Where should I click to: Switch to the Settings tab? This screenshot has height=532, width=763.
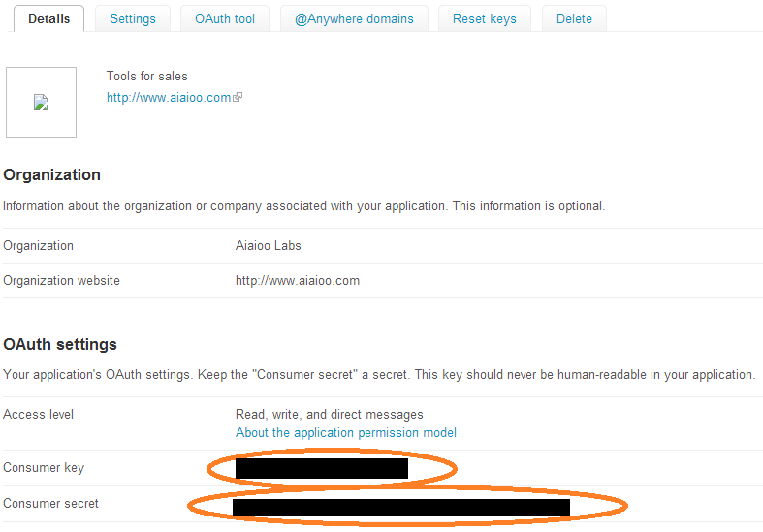click(x=133, y=19)
